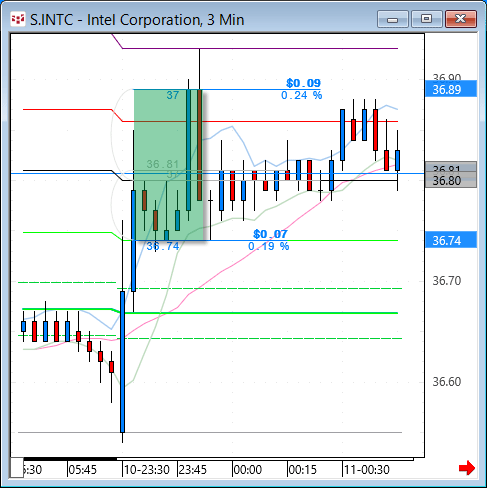487x488 pixels.
Task: Click the 00:00 time axis label
Action: pyautogui.click(x=248, y=470)
